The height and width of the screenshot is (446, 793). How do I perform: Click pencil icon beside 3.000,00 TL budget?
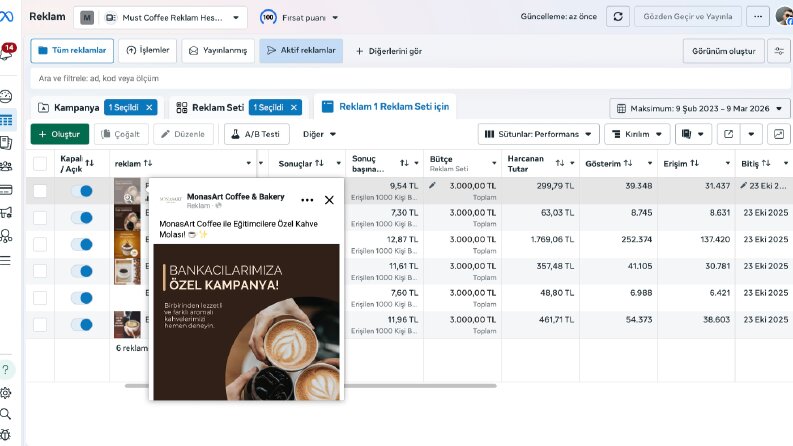click(432, 186)
